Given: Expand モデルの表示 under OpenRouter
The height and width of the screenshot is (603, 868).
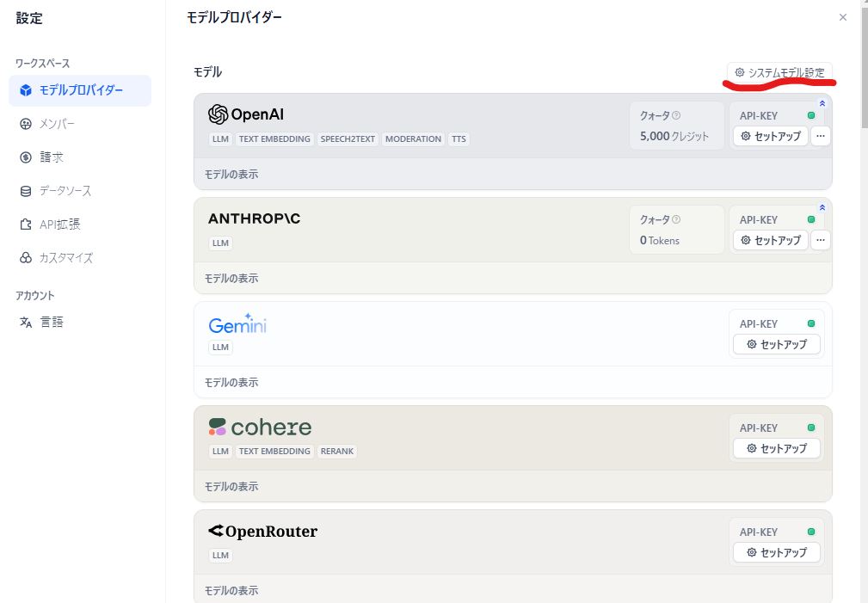Looking at the screenshot, I should [231, 591].
